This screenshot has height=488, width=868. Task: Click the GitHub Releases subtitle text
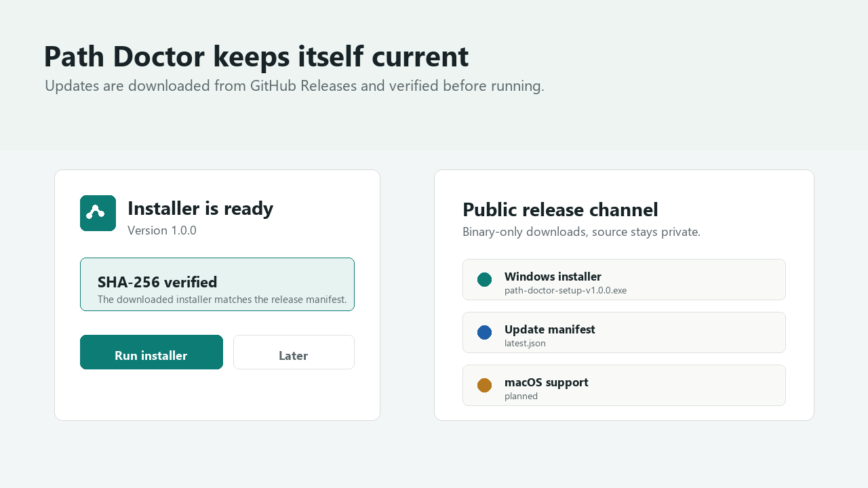coord(294,86)
